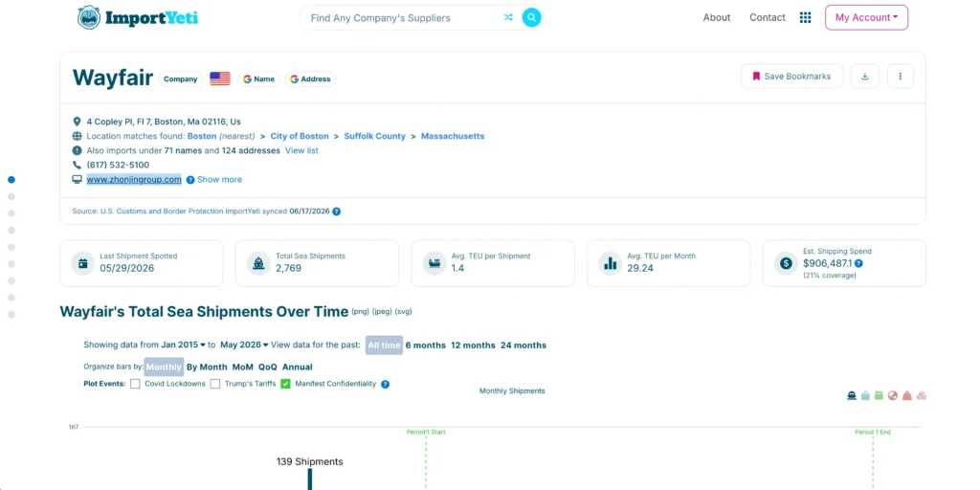Download chart as svg

tap(404, 311)
